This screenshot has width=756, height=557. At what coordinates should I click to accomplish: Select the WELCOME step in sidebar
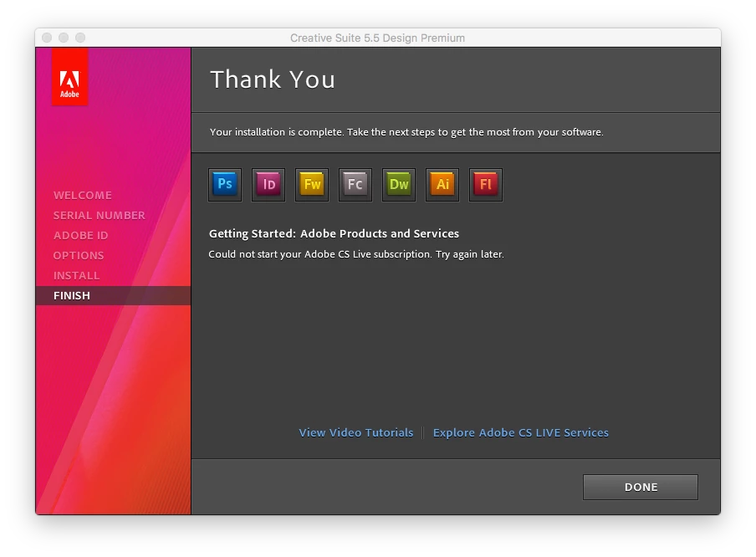(x=83, y=196)
